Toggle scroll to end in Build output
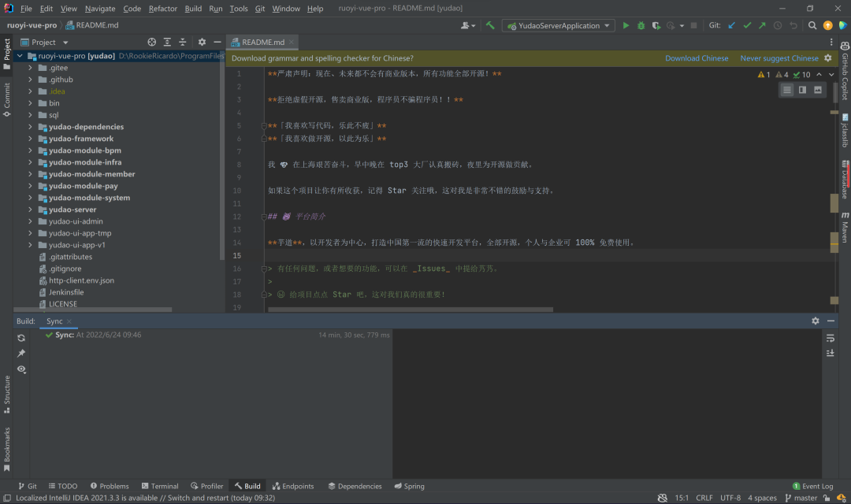The height and width of the screenshot is (504, 851). click(831, 353)
